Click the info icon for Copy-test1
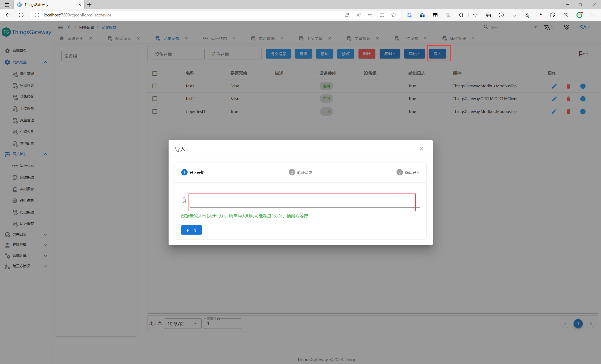The height and width of the screenshot is (364, 601). (x=583, y=112)
